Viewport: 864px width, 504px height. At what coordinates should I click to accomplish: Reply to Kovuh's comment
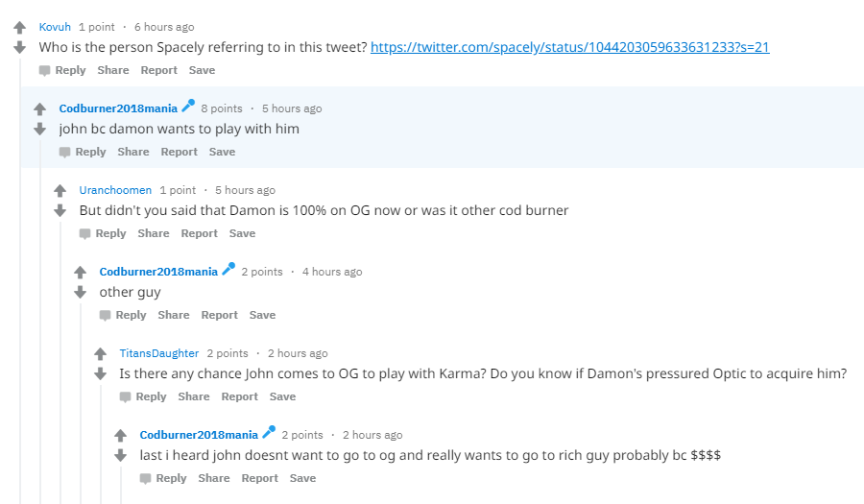[x=62, y=70]
